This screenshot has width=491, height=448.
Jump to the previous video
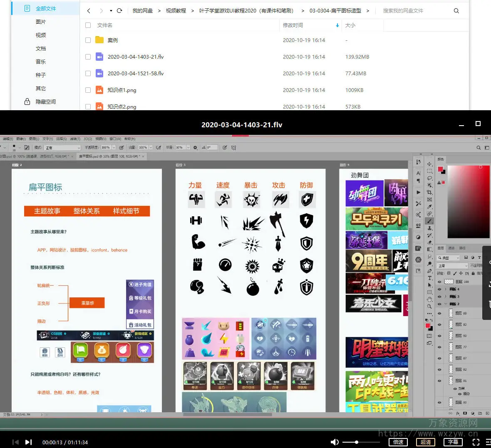click(15, 442)
